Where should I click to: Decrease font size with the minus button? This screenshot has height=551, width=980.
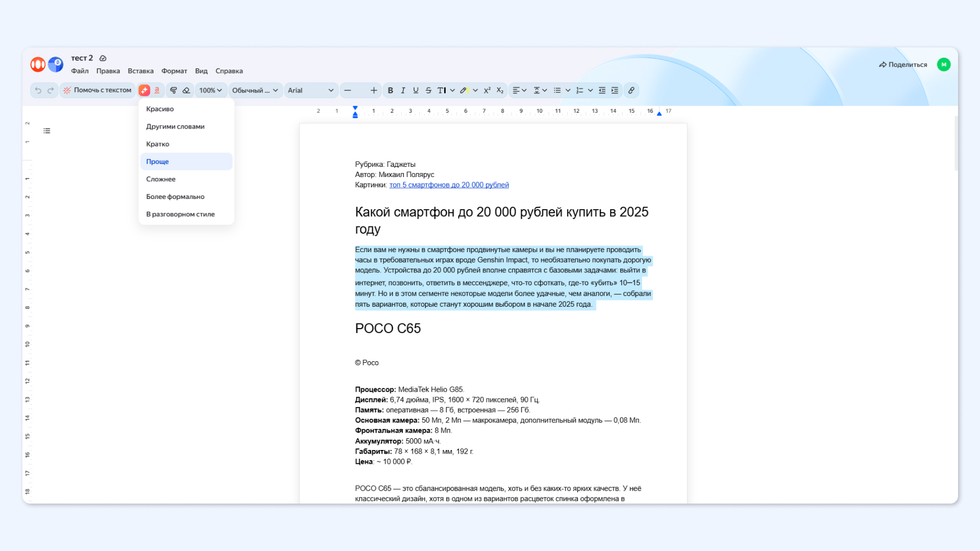tap(348, 90)
